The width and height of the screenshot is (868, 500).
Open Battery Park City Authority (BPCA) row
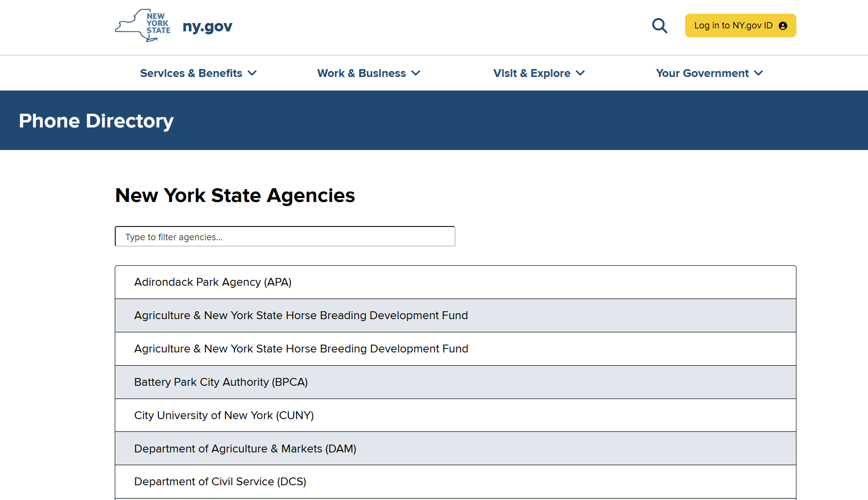456,382
